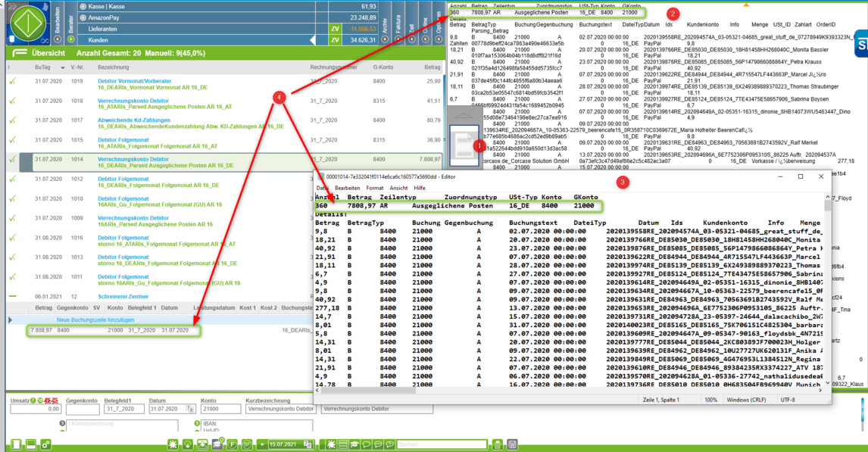Click the graduation cap with refresh badge
The height and width of the screenshot is (452, 868).
pos(217,444)
